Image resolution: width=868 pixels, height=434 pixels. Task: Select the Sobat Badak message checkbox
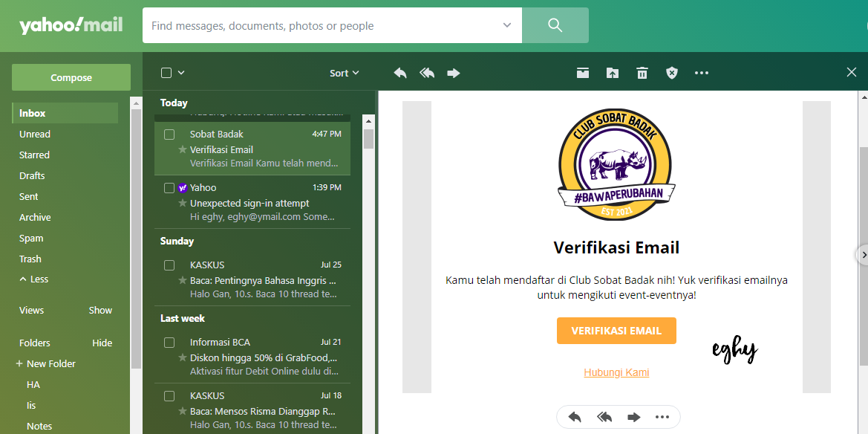tap(169, 134)
